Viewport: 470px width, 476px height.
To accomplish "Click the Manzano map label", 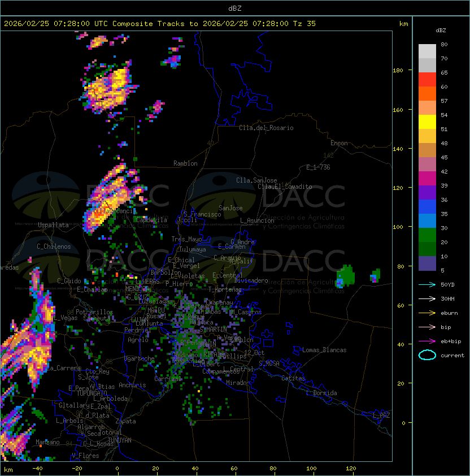I will pyautogui.click(x=47, y=442).
